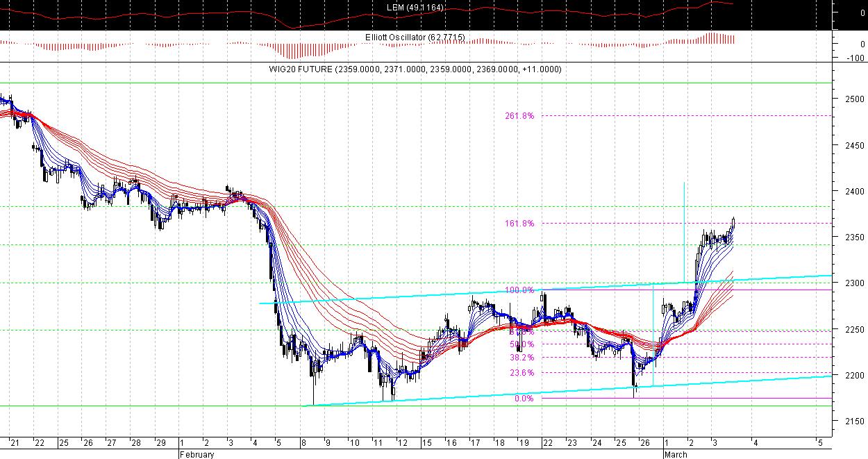Click date 24 on the time axis
Viewport: 868px width, 459px height.
(x=597, y=443)
